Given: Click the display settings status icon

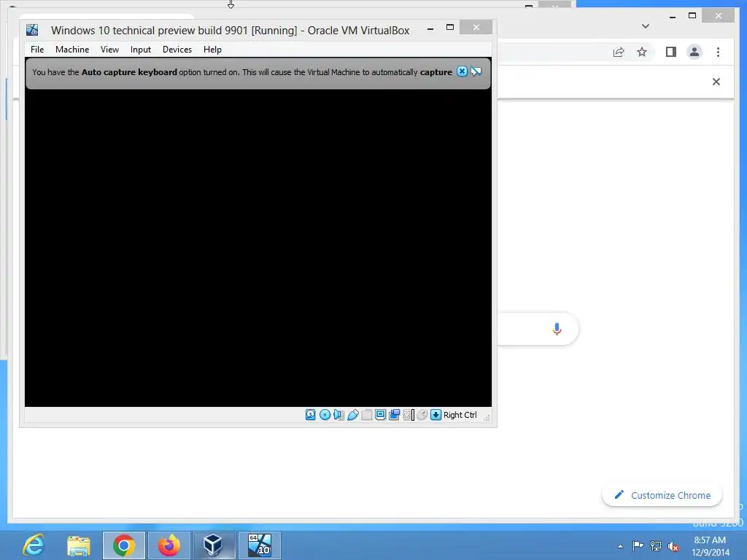Looking at the screenshot, I should [x=380, y=415].
